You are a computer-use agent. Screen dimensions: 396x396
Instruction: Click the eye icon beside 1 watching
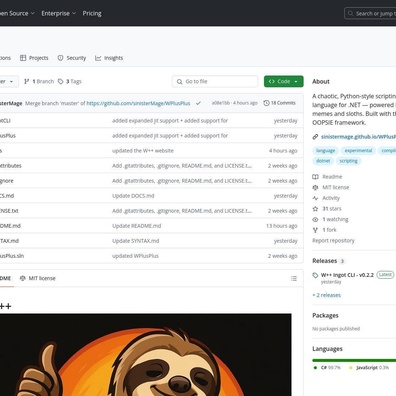click(315, 219)
